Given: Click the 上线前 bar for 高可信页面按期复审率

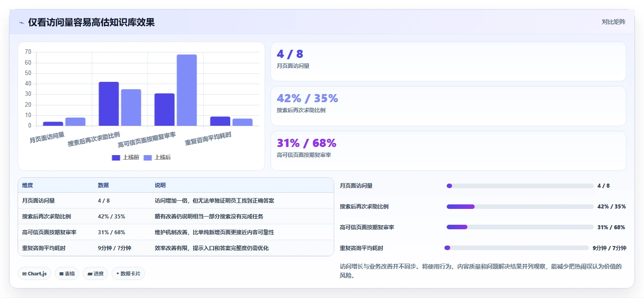Looking at the screenshot, I should [164, 109].
